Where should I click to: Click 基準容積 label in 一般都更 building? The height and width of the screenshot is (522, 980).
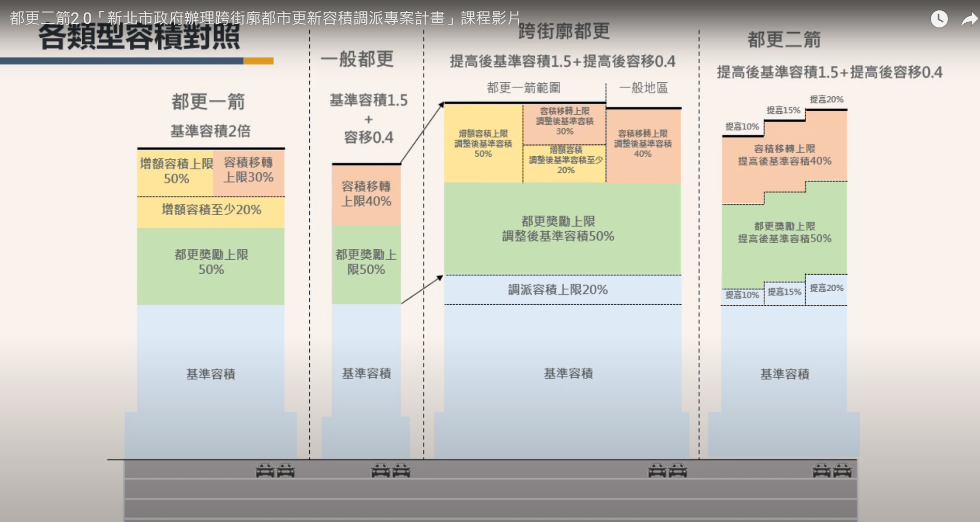[x=366, y=374]
